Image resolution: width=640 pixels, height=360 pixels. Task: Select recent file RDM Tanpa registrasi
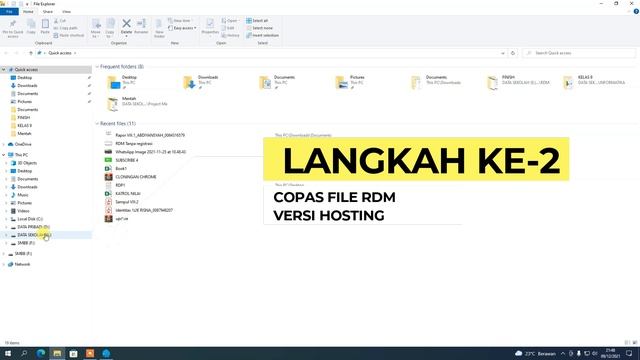coord(133,144)
